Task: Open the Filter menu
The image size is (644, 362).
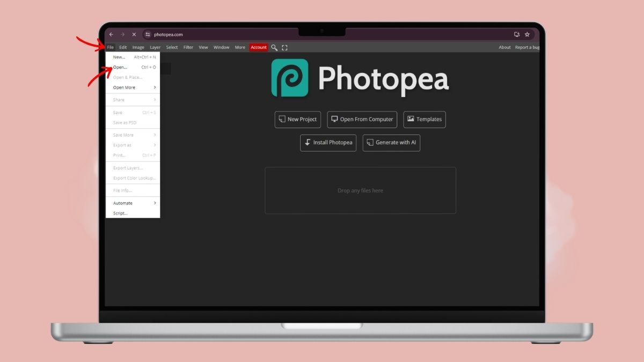Action: (188, 47)
